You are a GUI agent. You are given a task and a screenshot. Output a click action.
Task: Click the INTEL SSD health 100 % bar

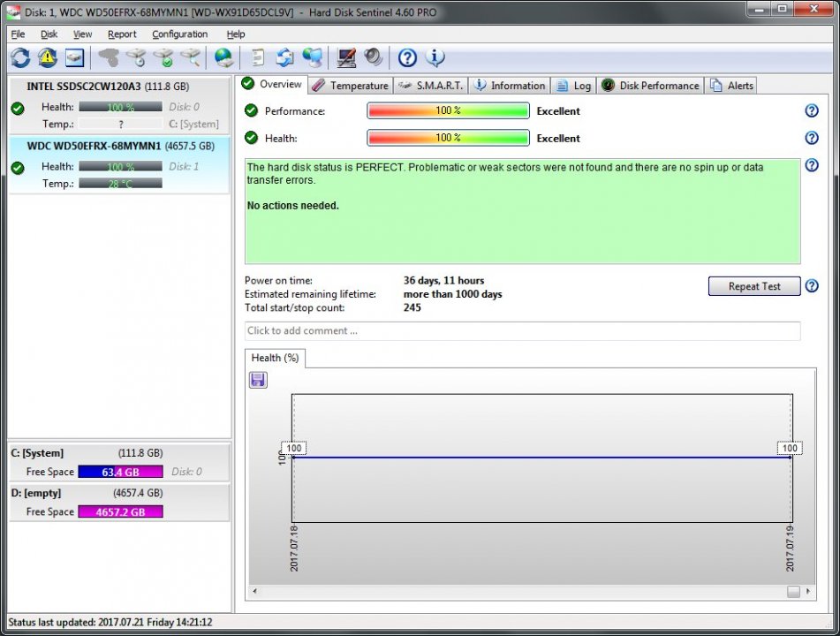click(120, 107)
